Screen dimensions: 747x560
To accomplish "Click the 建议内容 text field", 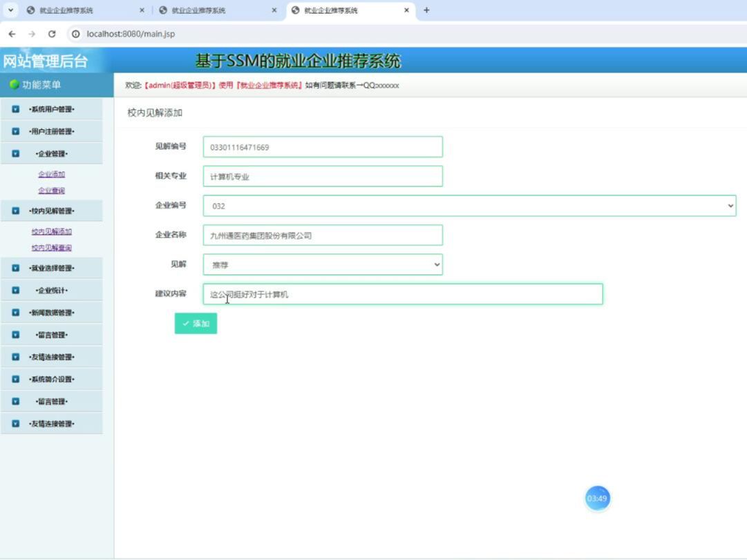I will 403,294.
